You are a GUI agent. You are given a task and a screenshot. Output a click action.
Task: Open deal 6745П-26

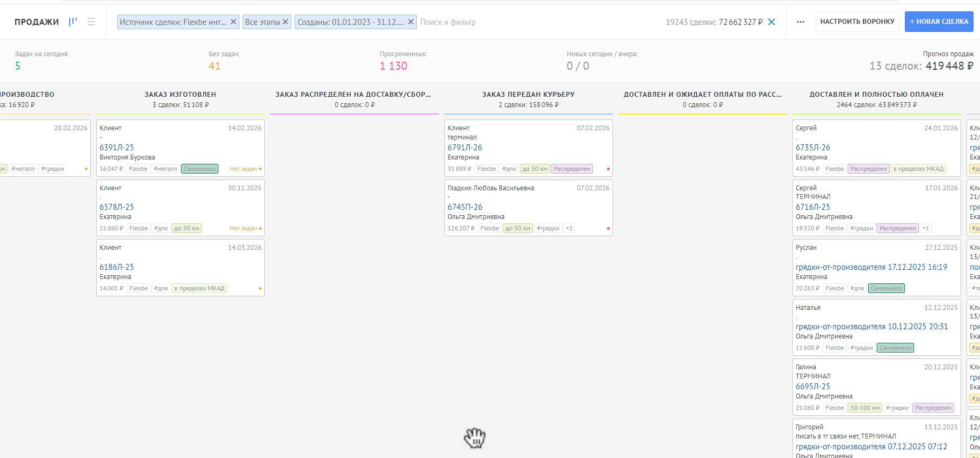coord(465,207)
